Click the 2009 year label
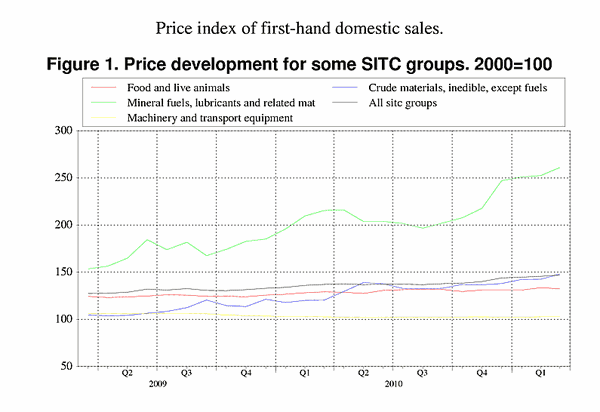This screenshot has height=412, width=600. (158, 384)
